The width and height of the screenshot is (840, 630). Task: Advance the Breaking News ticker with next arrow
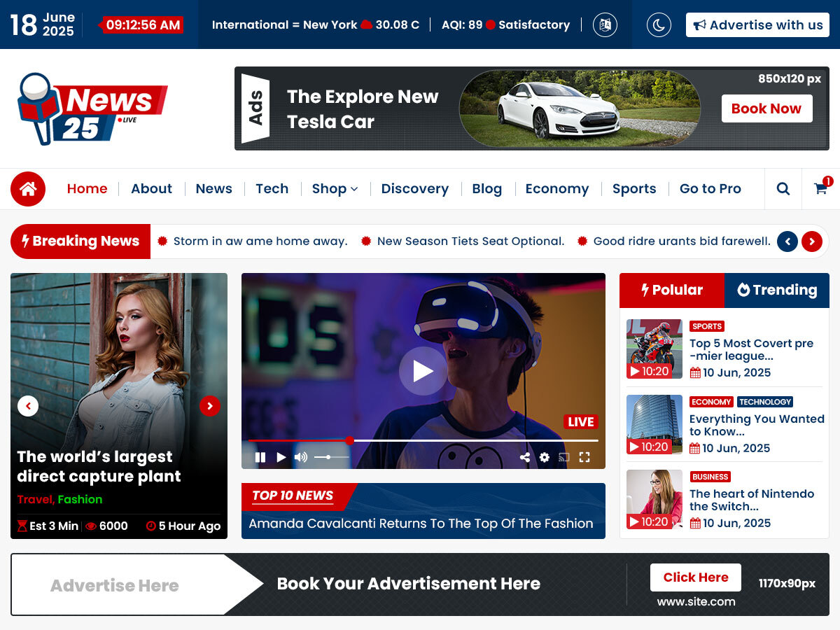[812, 241]
